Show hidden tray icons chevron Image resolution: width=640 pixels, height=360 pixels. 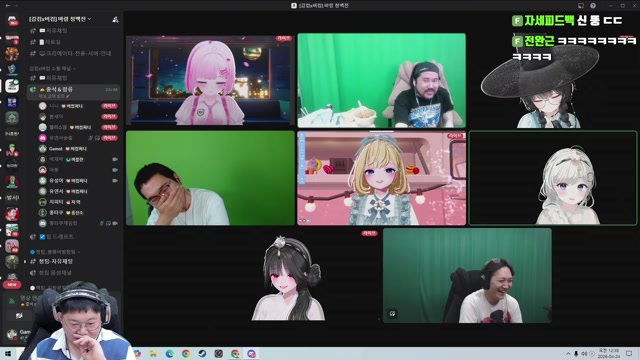point(568,353)
